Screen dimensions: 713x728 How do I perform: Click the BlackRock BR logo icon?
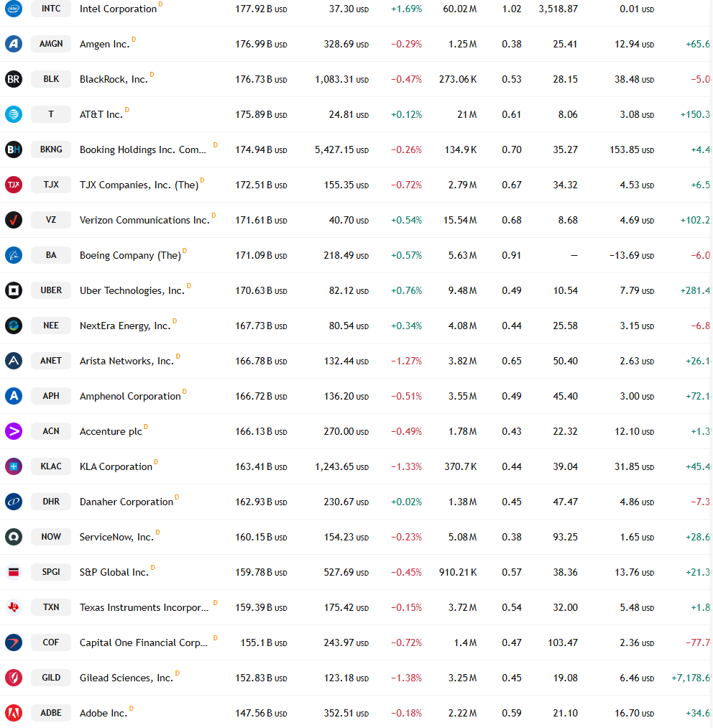click(x=14, y=79)
